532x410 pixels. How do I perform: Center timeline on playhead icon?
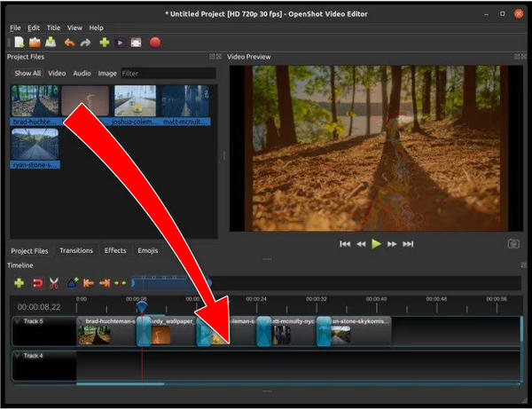(x=120, y=283)
